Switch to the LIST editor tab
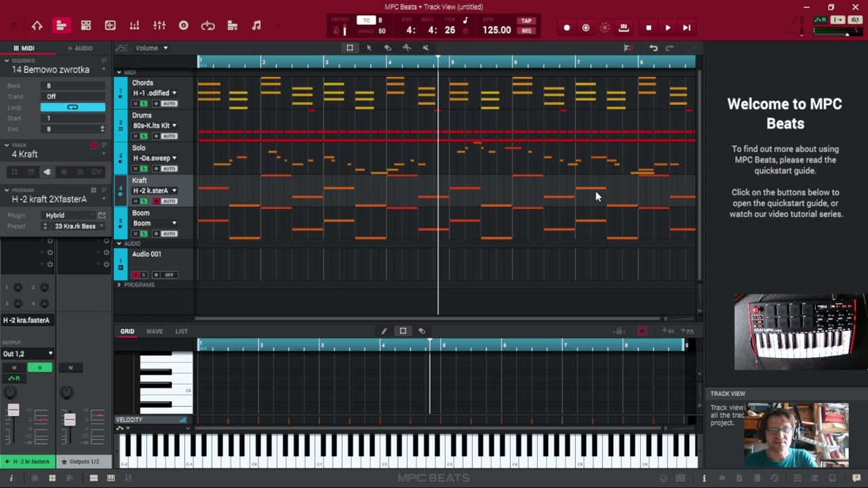The width and height of the screenshot is (868, 488). [181, 331]
